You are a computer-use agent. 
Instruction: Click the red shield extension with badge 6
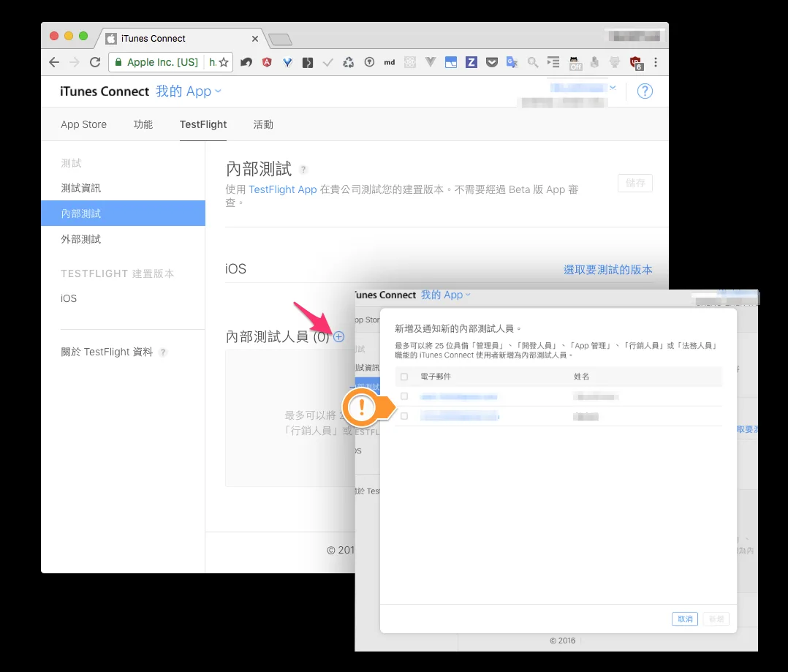[636, 64]
